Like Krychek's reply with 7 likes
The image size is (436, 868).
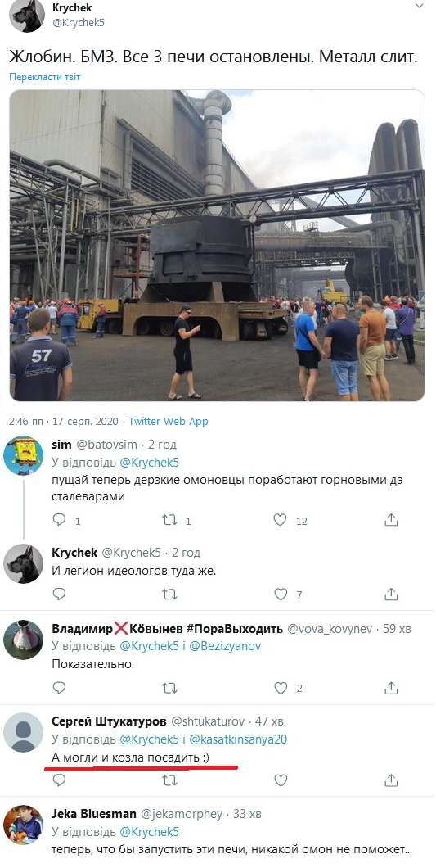pos(281,594)
